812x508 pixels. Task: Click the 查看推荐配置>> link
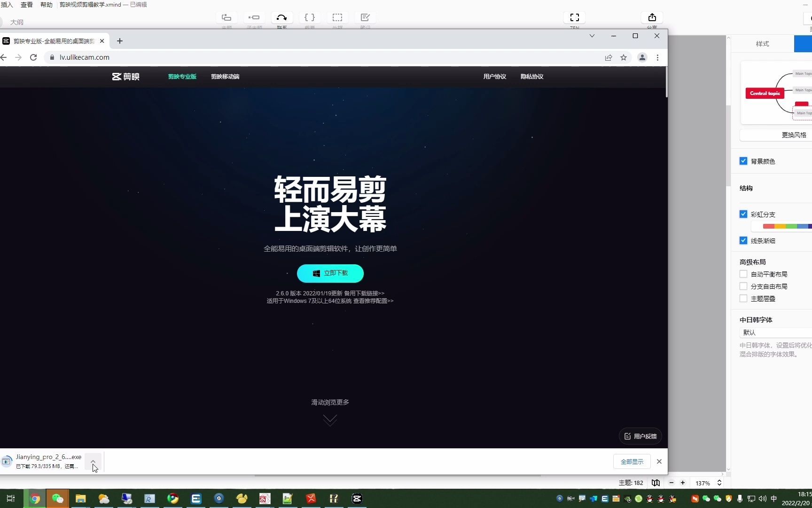tap(374, 301)
